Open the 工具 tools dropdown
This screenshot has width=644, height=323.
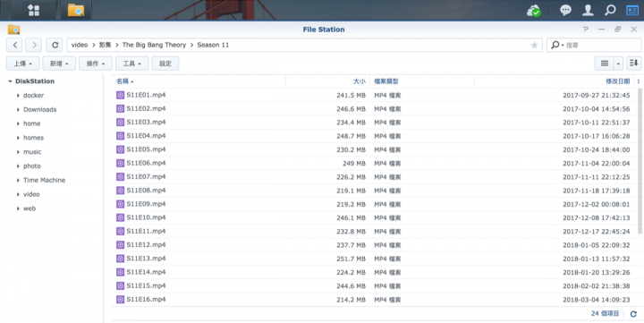click(131, 64)
